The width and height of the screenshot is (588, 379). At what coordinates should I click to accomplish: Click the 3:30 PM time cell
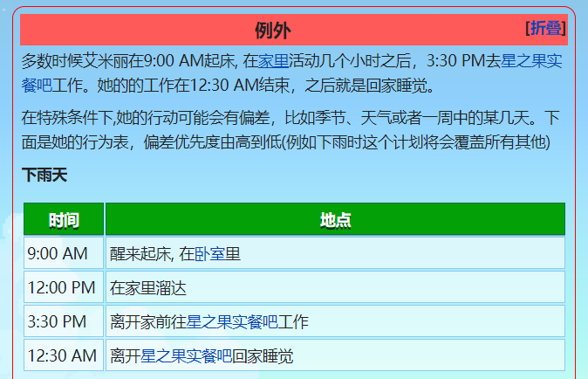(58, 322)
